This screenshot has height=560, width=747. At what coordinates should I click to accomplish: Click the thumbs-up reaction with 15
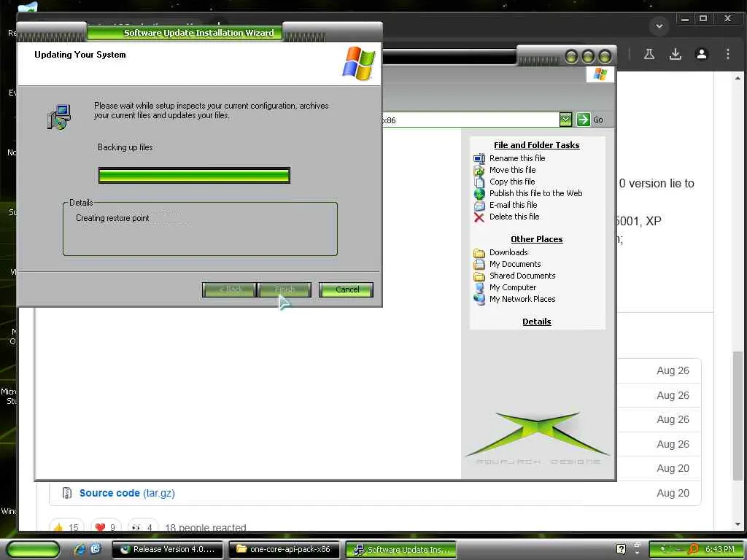pyautogui.click(x=66, y=527)
